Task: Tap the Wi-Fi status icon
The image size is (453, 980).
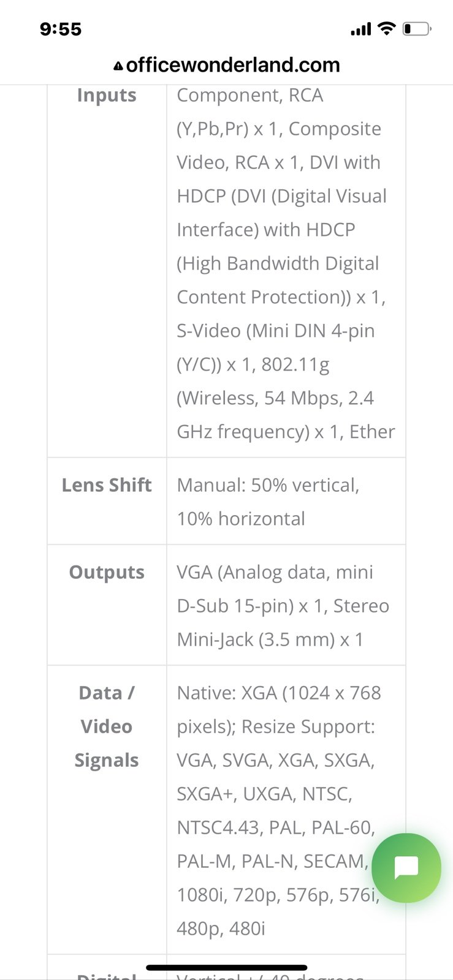Action: pos(386,28)
